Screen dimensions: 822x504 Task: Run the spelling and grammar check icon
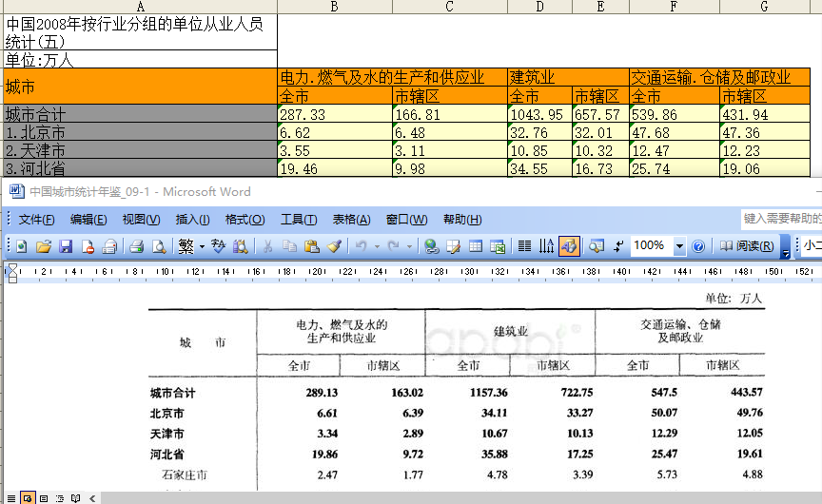pyautogui.click(x=218, y=245)
